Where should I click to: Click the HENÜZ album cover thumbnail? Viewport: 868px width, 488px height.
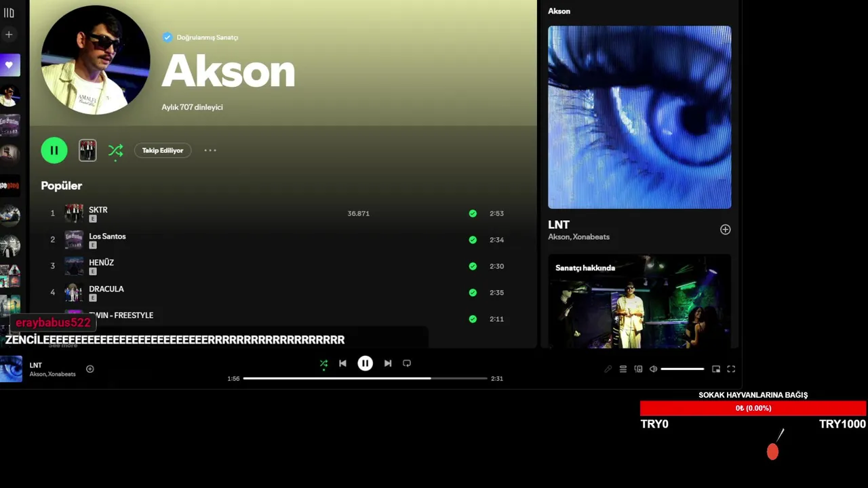coord(74,266)
